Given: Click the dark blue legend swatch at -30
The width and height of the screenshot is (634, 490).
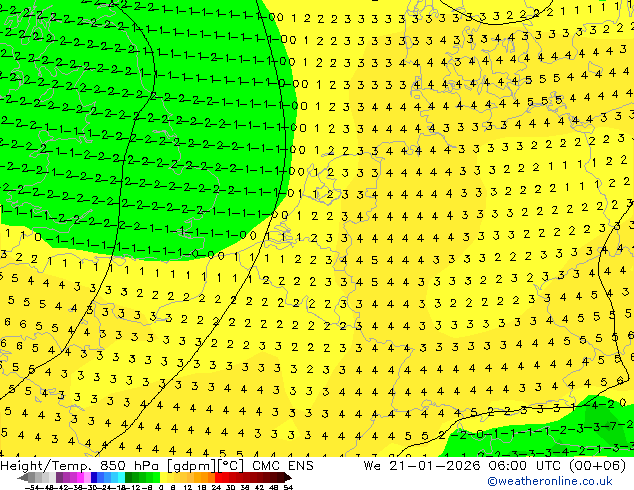Looking at the screenshot, I should click(x=94, y=478).
